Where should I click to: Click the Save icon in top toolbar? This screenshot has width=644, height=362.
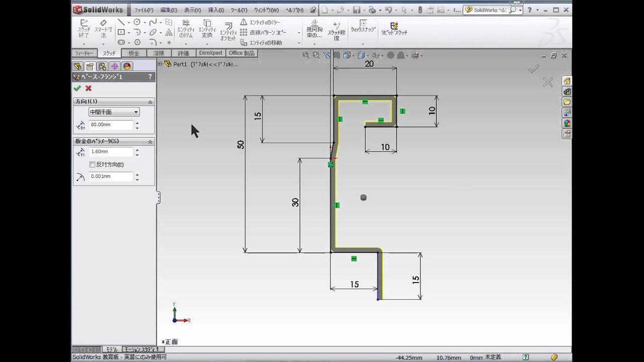pos(356,10)
